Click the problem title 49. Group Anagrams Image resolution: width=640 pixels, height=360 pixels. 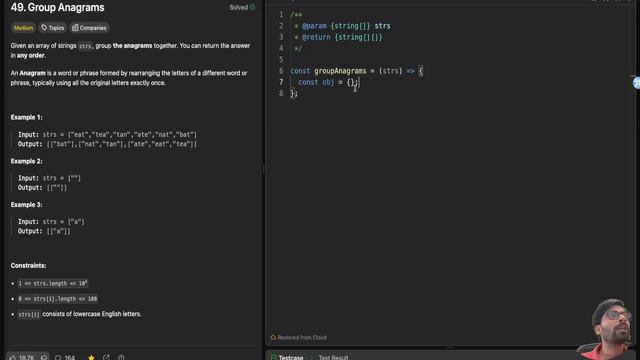pyautogui.click(x=58, y=7)
